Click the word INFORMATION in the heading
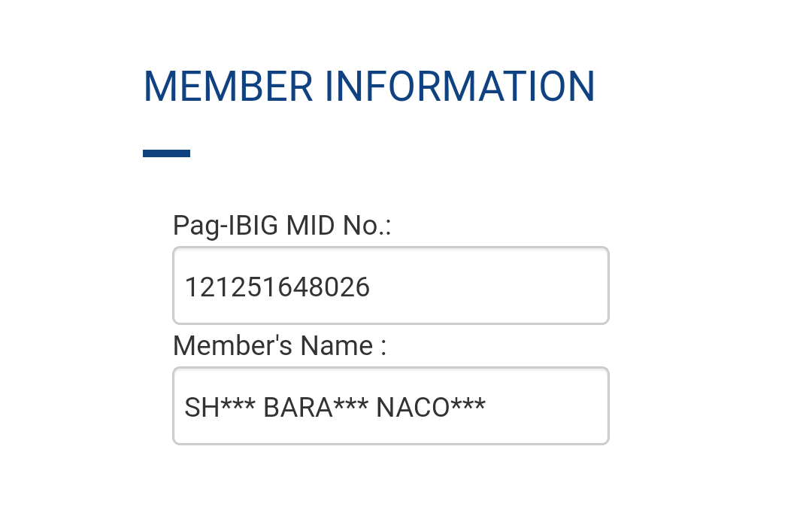The height and width of the screenshot is (507, 812). point(459,87)
